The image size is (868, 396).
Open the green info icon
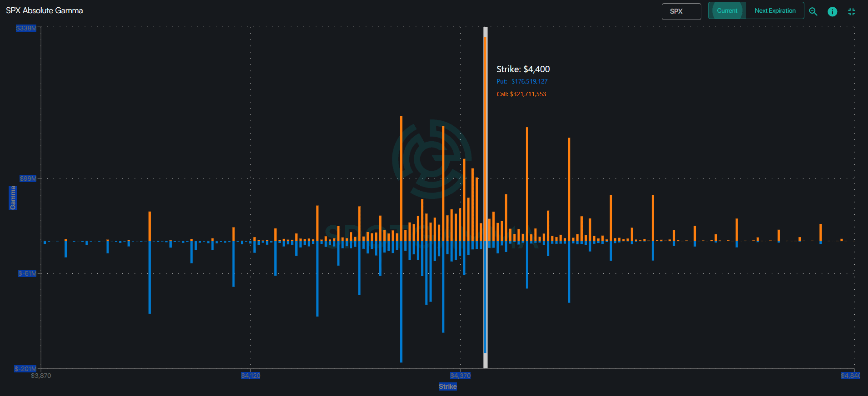click(832, 11)
